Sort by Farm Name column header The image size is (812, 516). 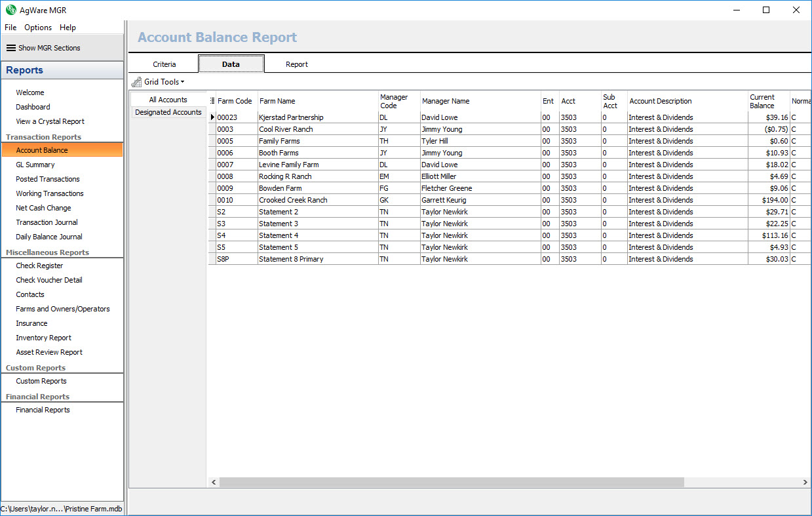277,101
